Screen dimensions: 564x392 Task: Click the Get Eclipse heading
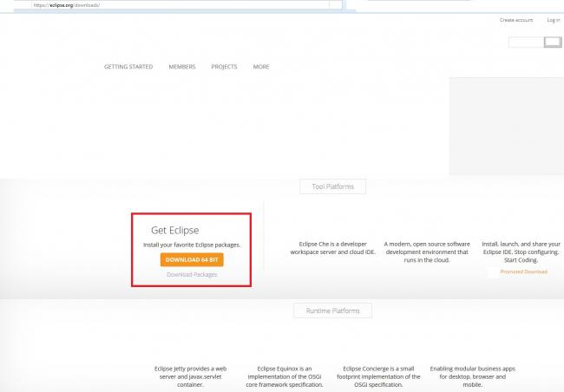point(174,230)
